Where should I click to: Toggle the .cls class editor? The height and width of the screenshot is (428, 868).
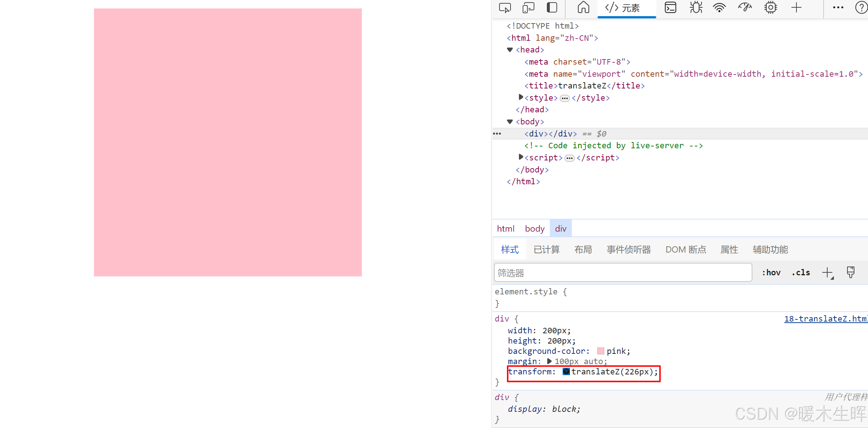pos(801,272)
